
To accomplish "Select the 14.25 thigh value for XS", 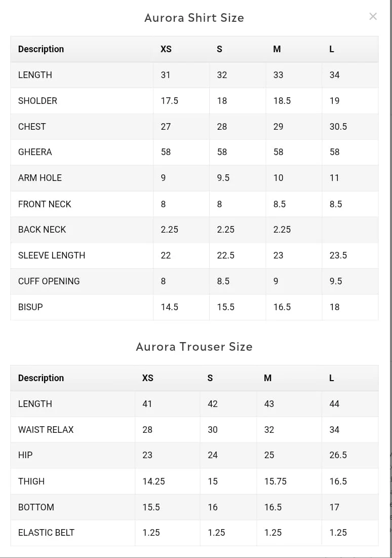I will pos(153,481).
